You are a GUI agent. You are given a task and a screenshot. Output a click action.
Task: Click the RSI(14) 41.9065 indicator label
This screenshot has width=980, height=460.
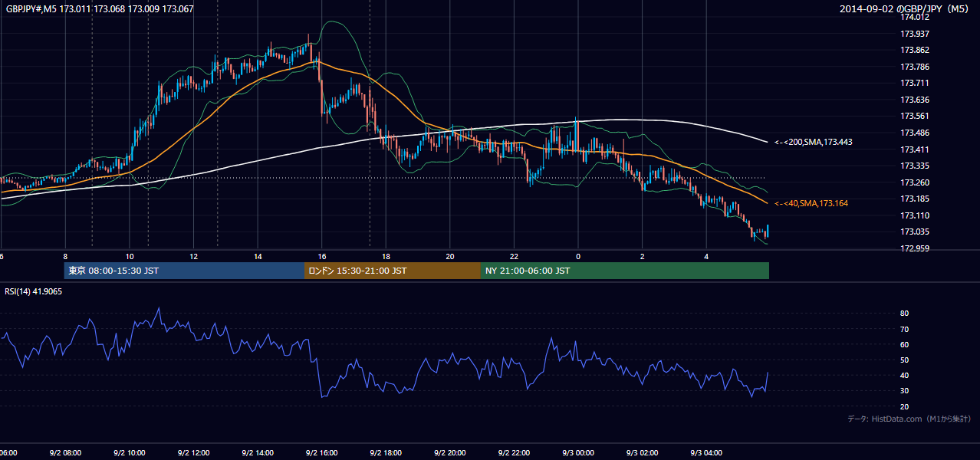coord(34,291)
